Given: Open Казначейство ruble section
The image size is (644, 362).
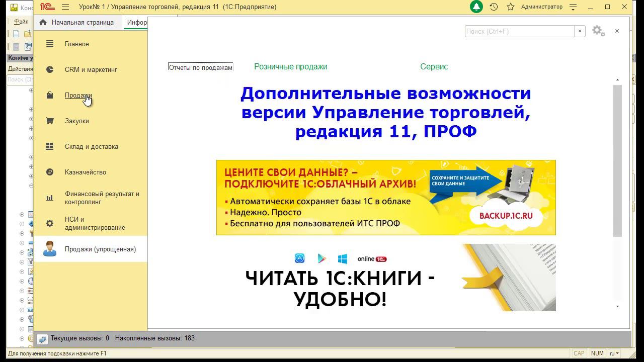Looking at the screenshot, I should pyautogui.click(x=91, y=172).
